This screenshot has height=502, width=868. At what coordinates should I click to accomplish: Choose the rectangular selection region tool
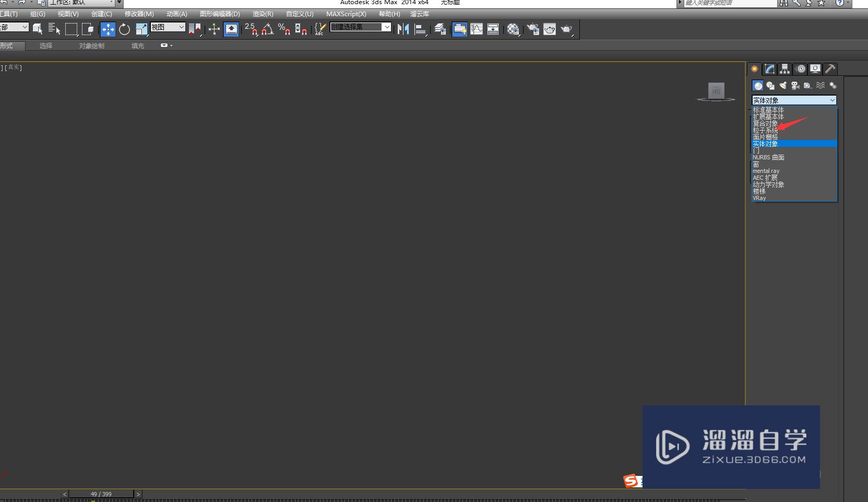71,29
